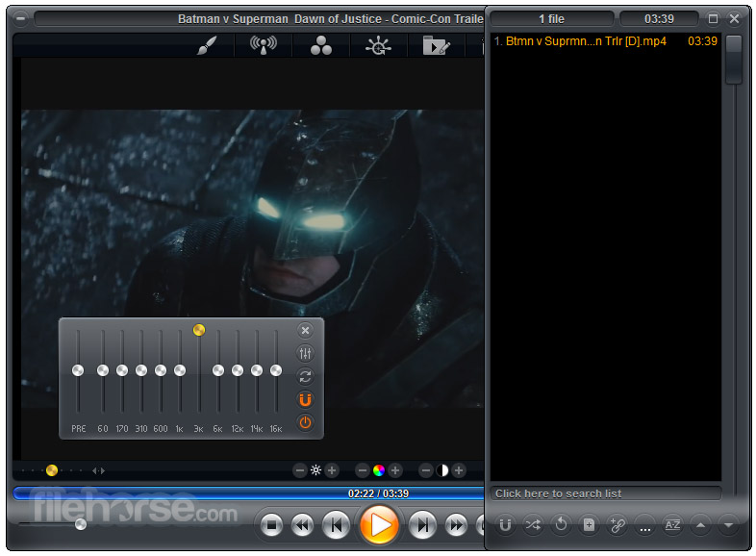Close the equalizer panel
This screenshot has width=756, height=556.
click(x=305, y=330)
